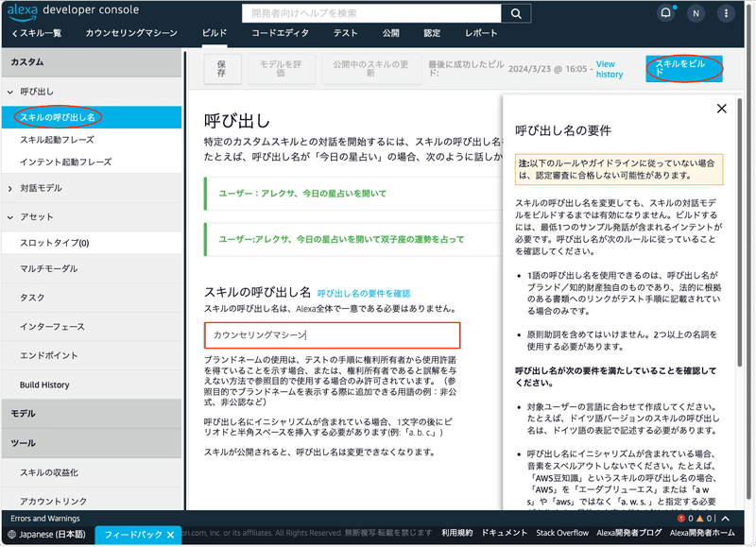Select インテント起動フレーズ in sidebar
This screenshot has height=547, width=756.
point(92,162)
